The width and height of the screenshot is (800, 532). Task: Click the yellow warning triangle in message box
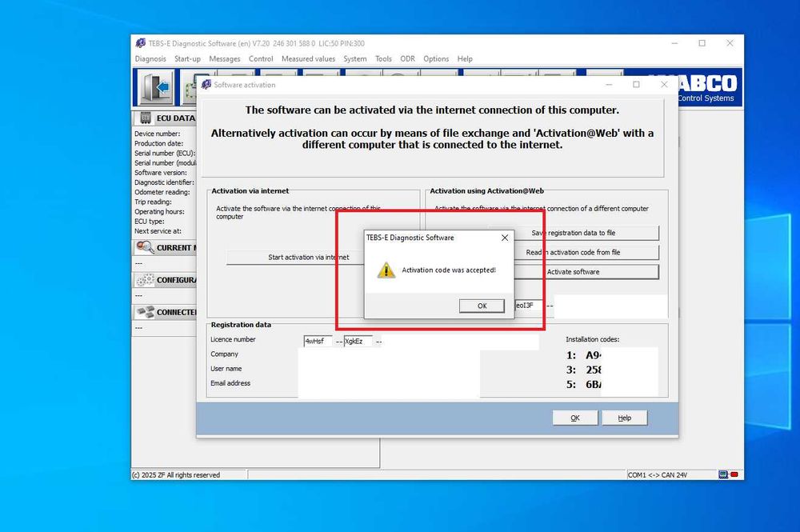coord(386,270)
